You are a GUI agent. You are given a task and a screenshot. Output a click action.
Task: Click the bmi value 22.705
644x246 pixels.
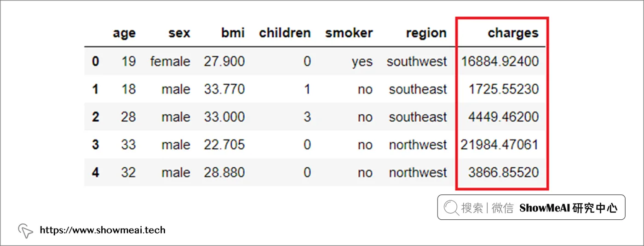point(224,145)
